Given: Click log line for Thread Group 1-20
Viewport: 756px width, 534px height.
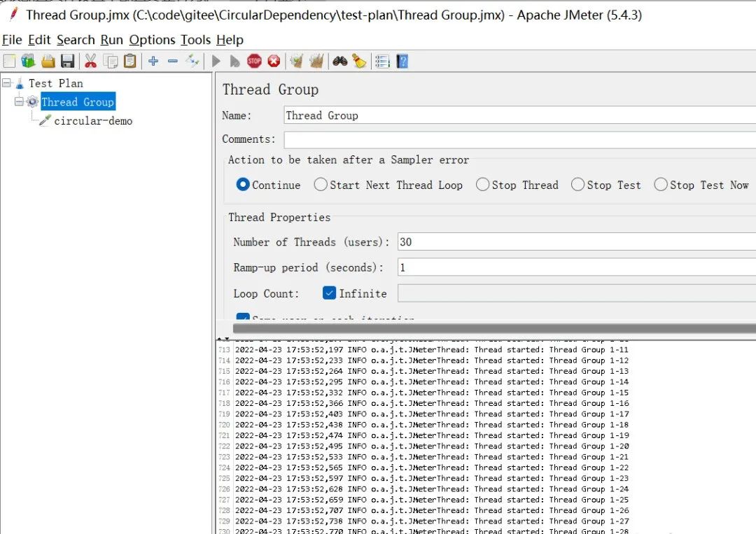Looking at the screenshot, I should point(431,447).
